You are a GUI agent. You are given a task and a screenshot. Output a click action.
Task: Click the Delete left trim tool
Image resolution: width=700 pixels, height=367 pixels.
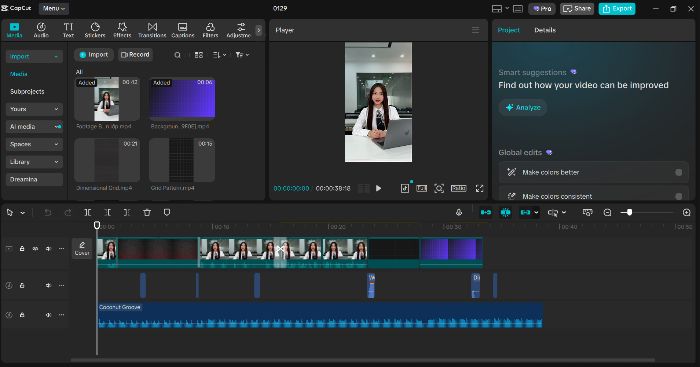click(x=108, y=213)
